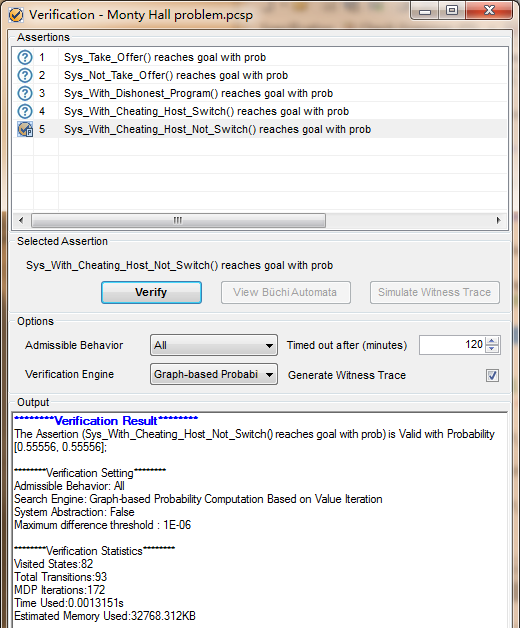Decrease timeout minutes with down arrow
This screenshot has width=520, height=628.
[x=492, y=349]
